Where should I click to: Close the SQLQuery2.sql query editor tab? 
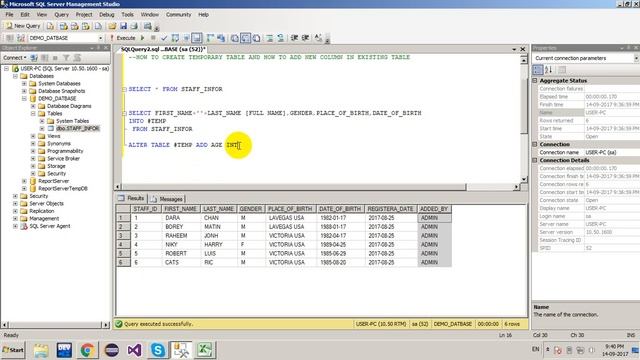tap(522, 49)
